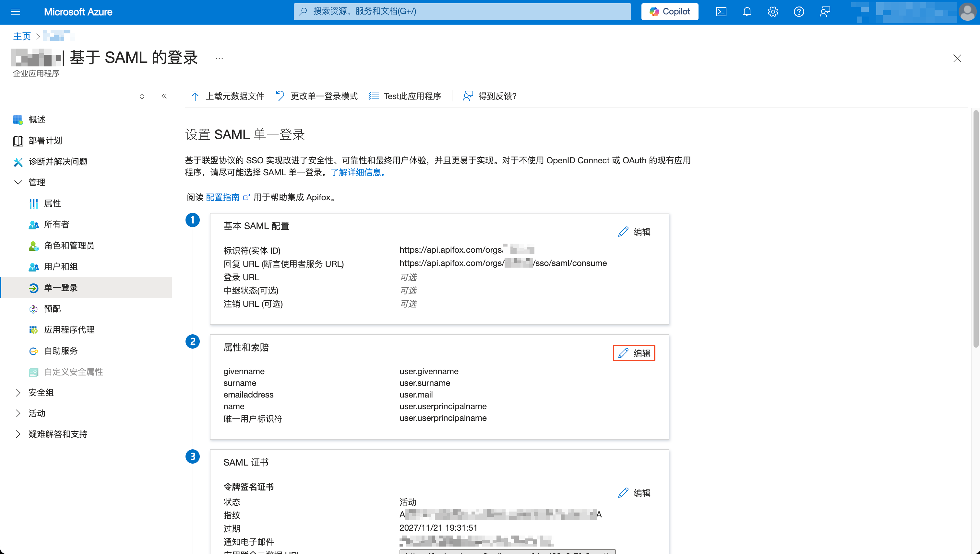Expand the 疑难解答和支持 section

pos(58,434)
